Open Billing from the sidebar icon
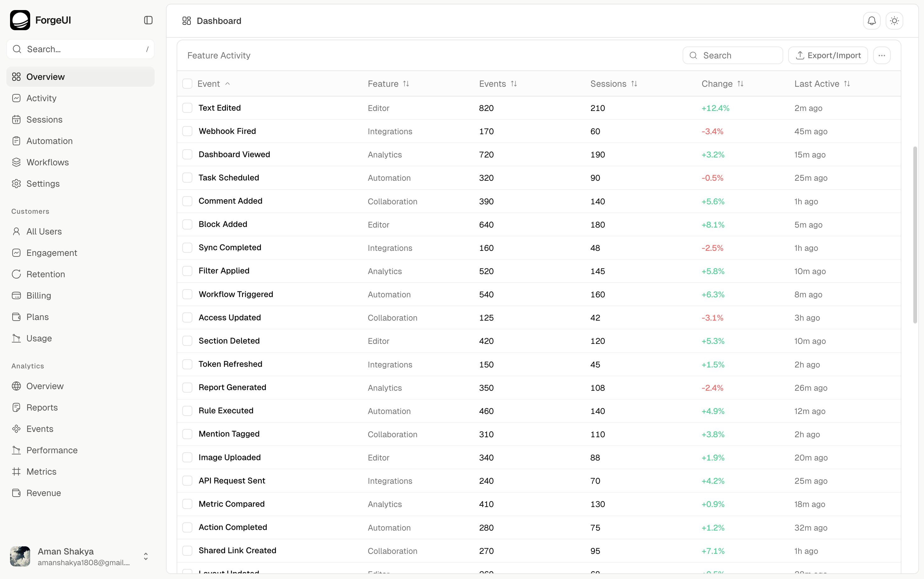The image size is (924, 579). [x=16, y=295]
